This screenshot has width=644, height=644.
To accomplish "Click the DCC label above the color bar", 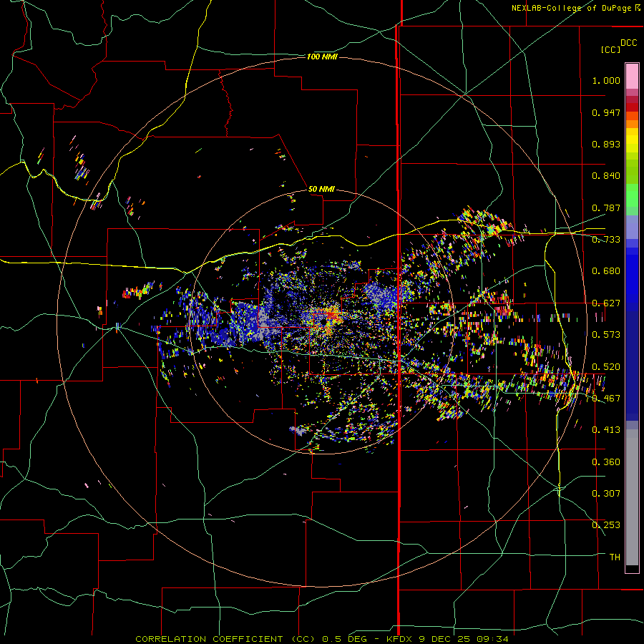I will tap(628, 43).
